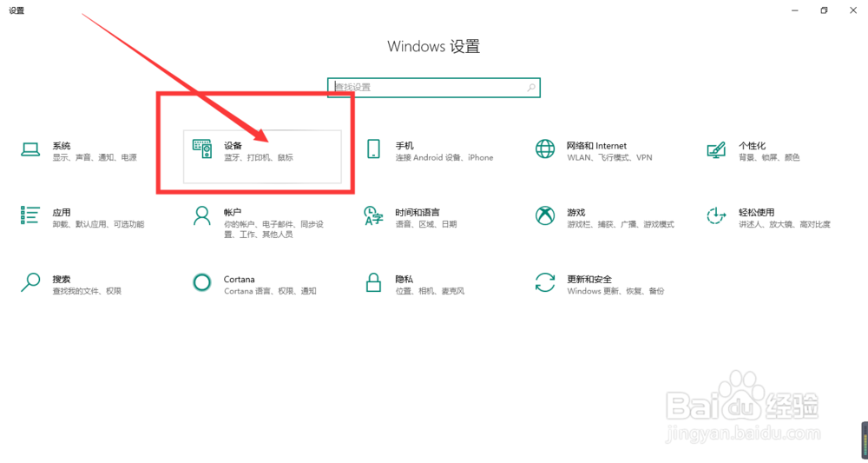Screen dimensions: 868x463
Task: Click the circular arrows icon for 更新和安全
Action: click(545, 282)
